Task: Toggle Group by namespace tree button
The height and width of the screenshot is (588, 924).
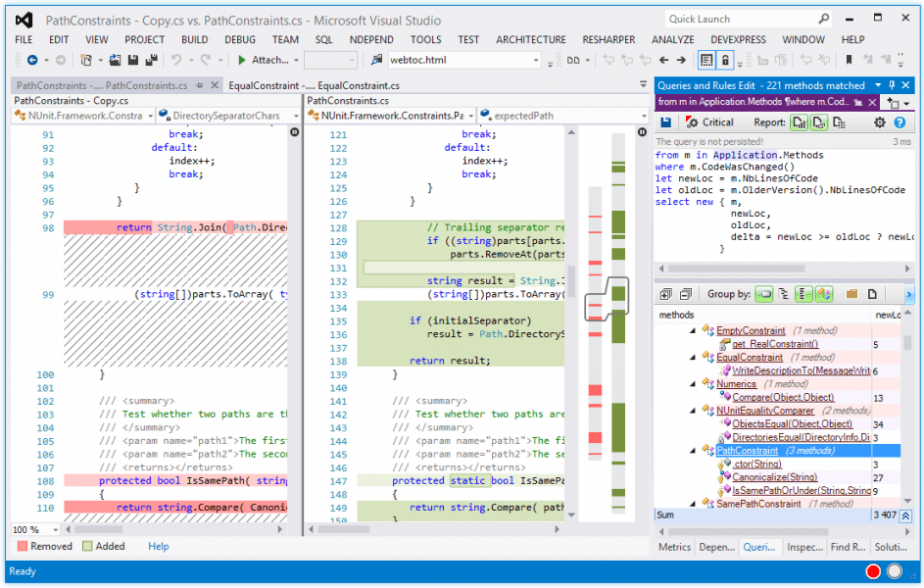Action: [784, 294]
